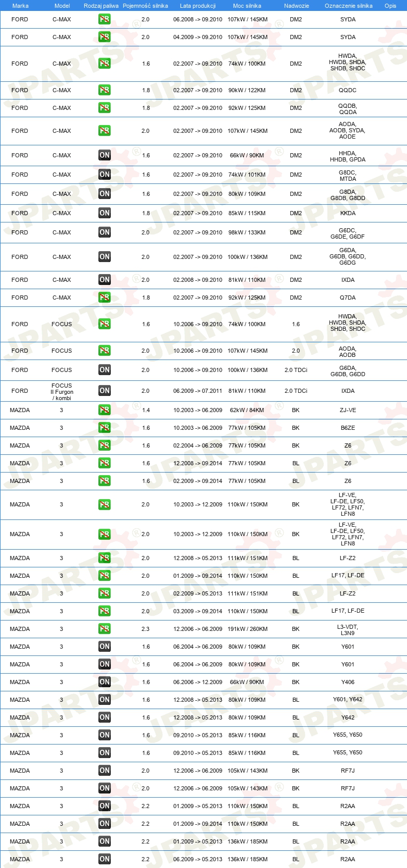Click diesel ON icon in the MAZDA Y406 row
Image resolution: width=407 pixels, height=868 pixels.
click(105, 682)
